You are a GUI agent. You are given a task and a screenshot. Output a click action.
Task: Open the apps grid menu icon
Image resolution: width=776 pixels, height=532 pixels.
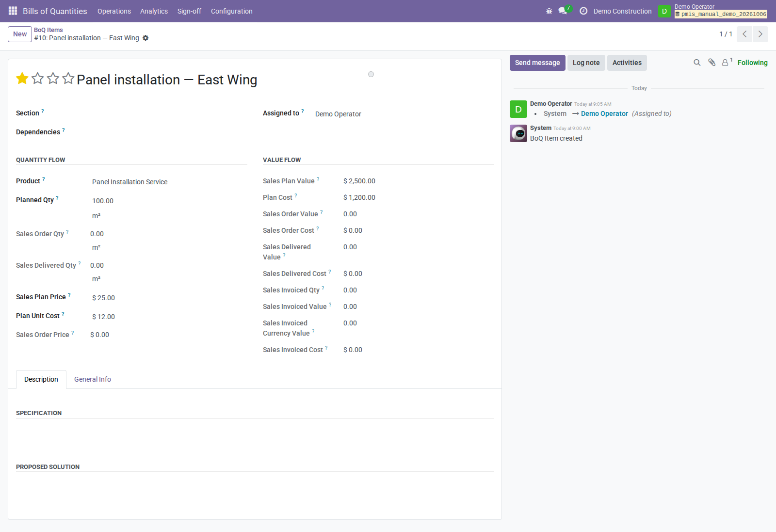(x=13, y=11)
